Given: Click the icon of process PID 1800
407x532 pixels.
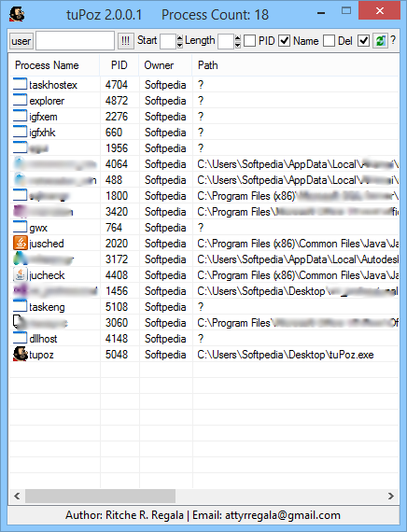Looking at the screenshot, I should tap(20, 195).
